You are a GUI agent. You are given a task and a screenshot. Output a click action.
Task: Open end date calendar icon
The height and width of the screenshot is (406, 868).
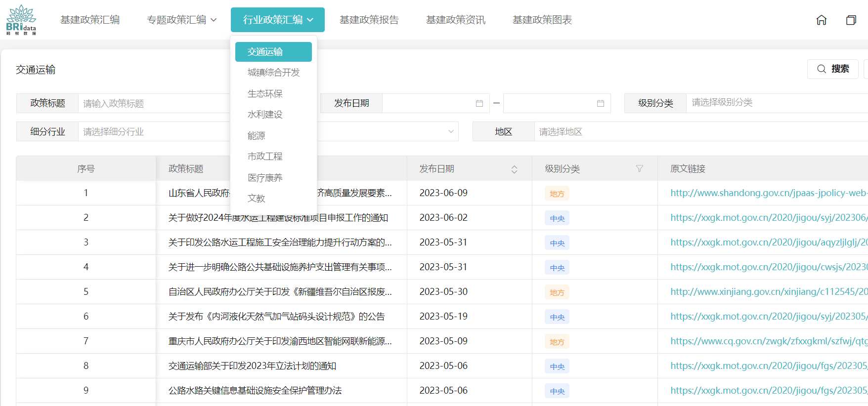click(601, 103)
